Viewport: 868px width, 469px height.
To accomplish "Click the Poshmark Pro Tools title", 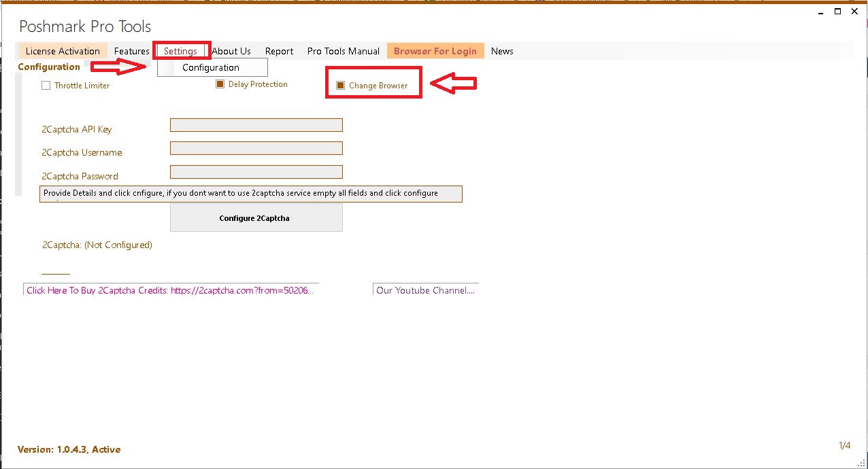I will click(x=85, y=27).
